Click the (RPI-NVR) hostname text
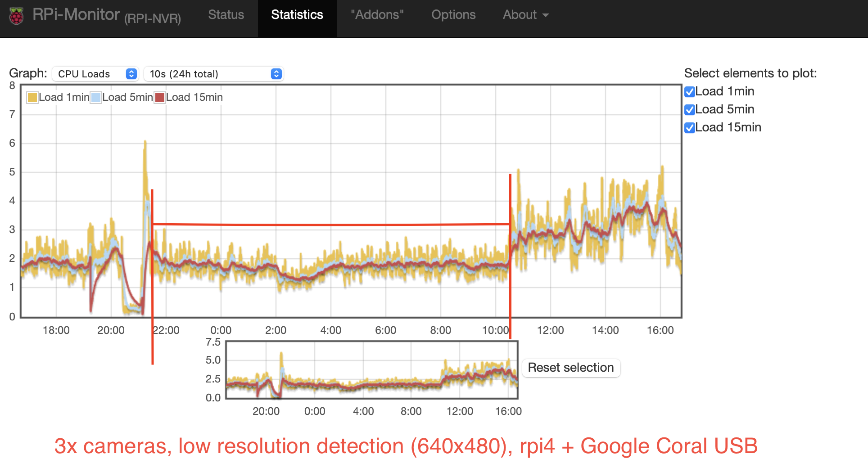Viewport: 868px width, 468px height. (x=153, y=19)
